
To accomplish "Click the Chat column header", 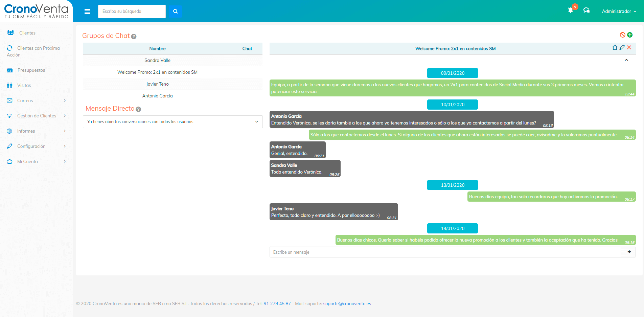I will [x=247, y=48].
